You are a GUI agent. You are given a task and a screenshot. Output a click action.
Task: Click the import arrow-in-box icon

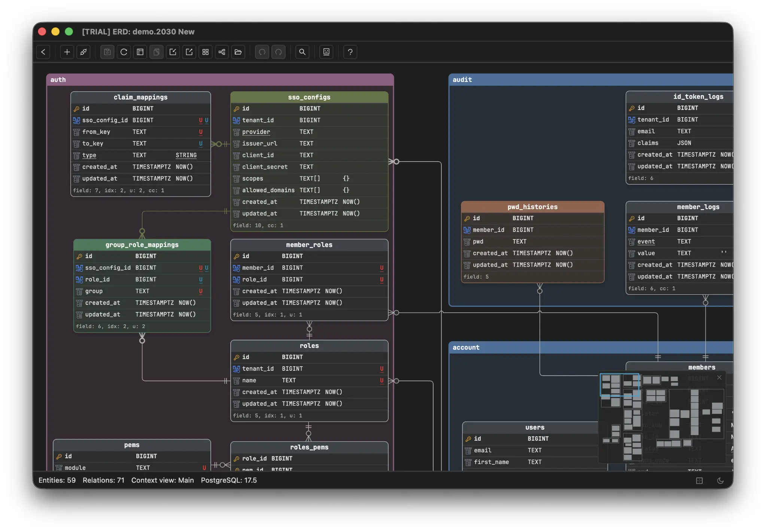(173, 52)
